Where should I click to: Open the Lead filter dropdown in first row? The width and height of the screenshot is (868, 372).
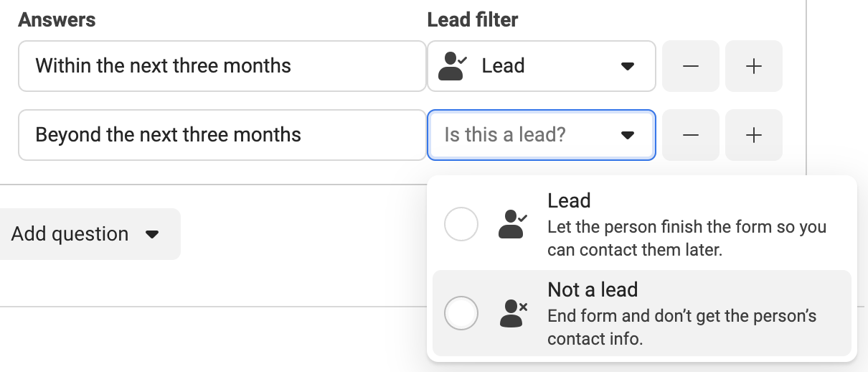pos(542,66)
